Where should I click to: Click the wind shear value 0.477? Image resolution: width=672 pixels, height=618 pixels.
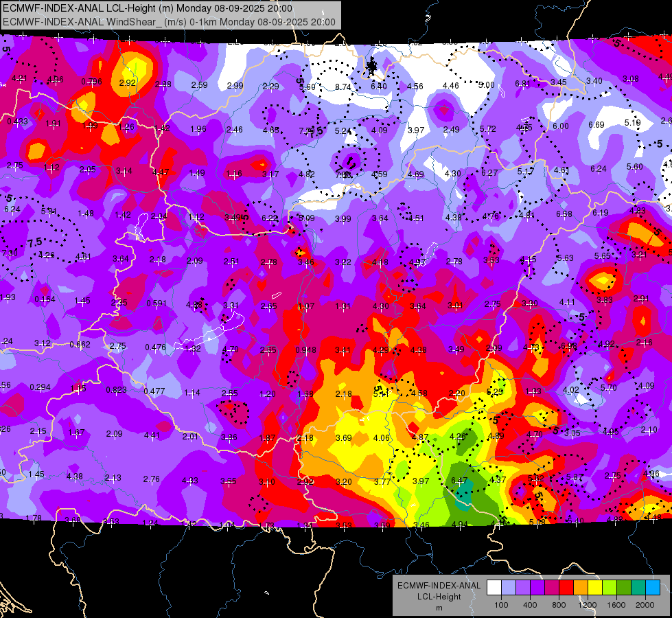(x=154, y=391)
